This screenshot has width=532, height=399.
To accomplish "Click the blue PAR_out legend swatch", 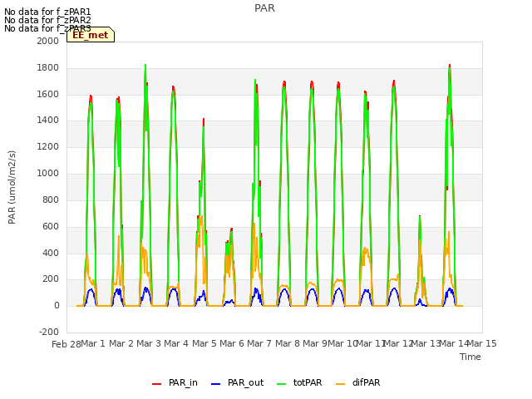I will pyautogui.click(x=215, y=384).
